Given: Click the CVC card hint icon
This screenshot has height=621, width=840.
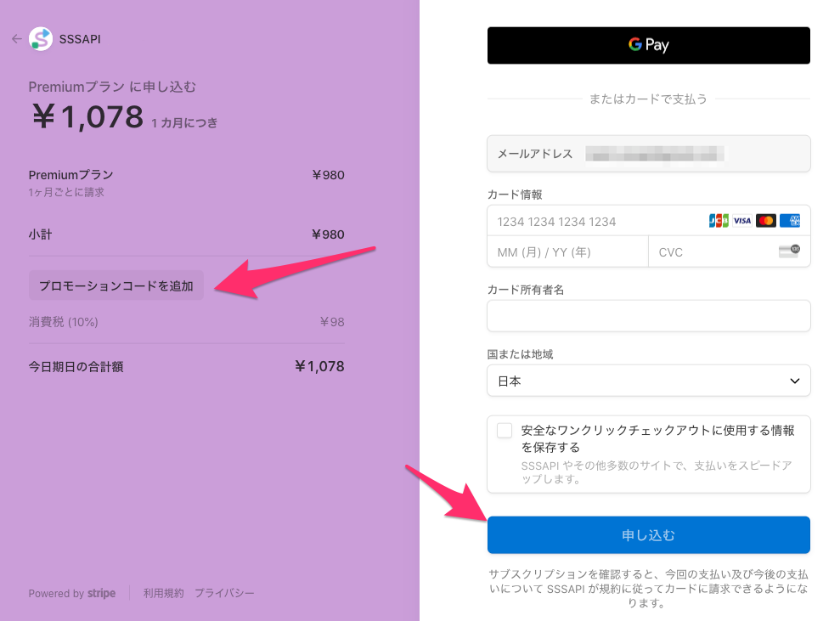Looking at the screenshot, I should coord(789,251).
